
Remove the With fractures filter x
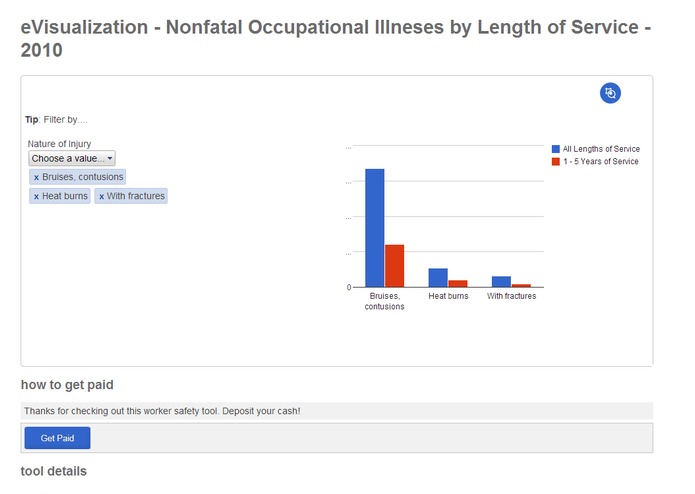(102, 196)
